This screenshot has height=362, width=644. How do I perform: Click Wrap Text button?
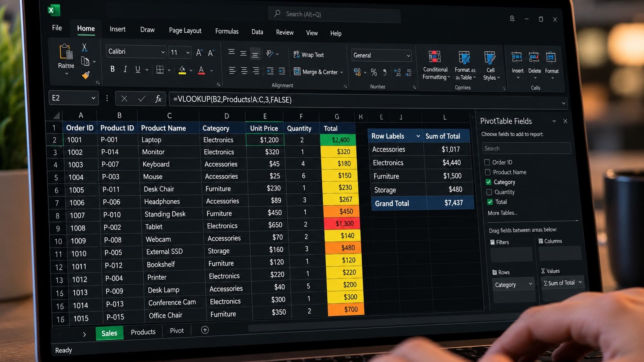(308, 55)
